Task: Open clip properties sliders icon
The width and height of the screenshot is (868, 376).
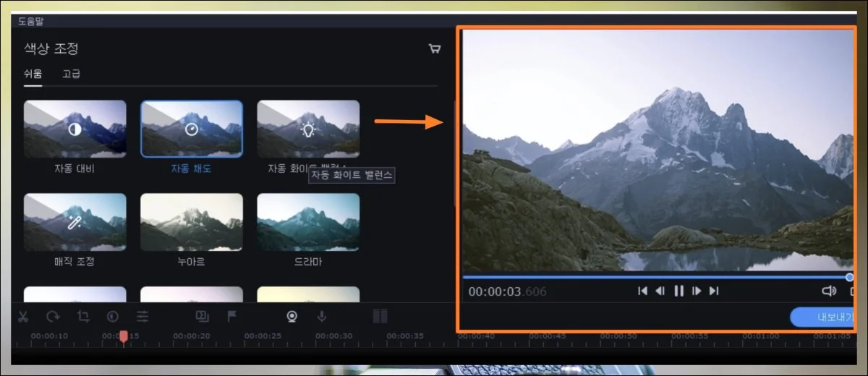Action: (142, 316)
